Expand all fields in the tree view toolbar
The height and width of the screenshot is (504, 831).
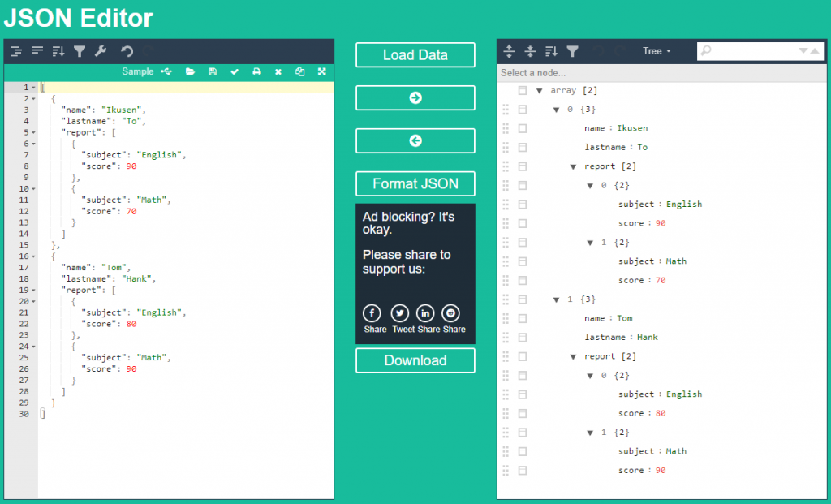[509, 51]
